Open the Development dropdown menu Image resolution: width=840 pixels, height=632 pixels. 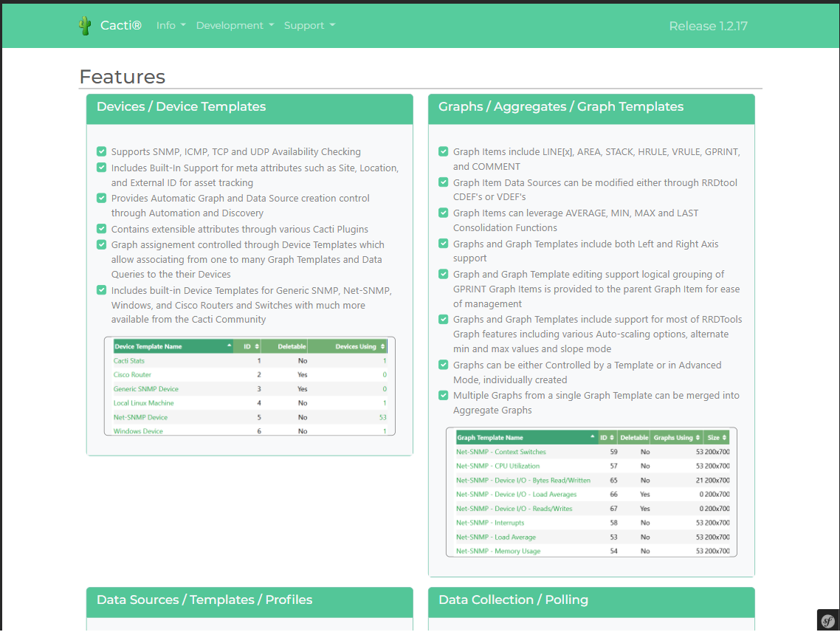(235, 25)
